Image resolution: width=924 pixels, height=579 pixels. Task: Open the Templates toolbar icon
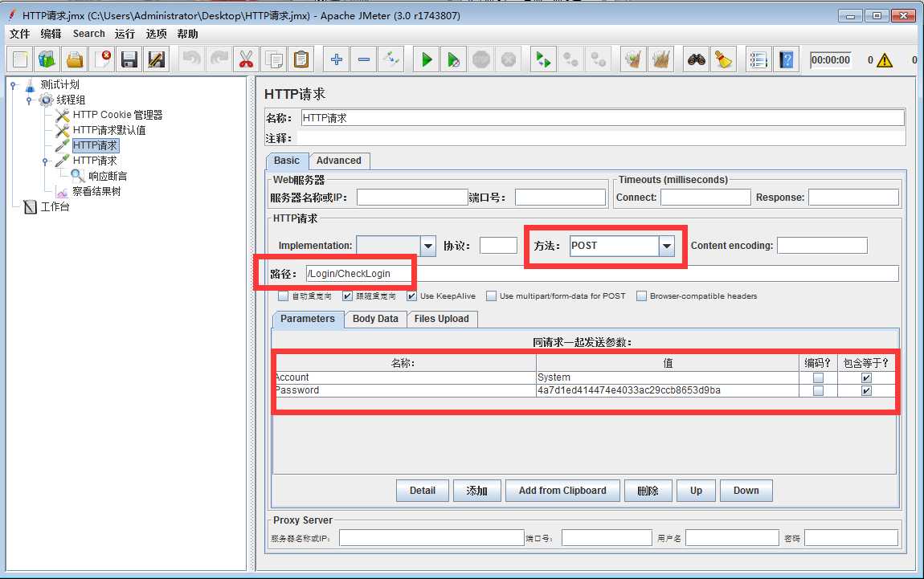[x=47, y=59]
